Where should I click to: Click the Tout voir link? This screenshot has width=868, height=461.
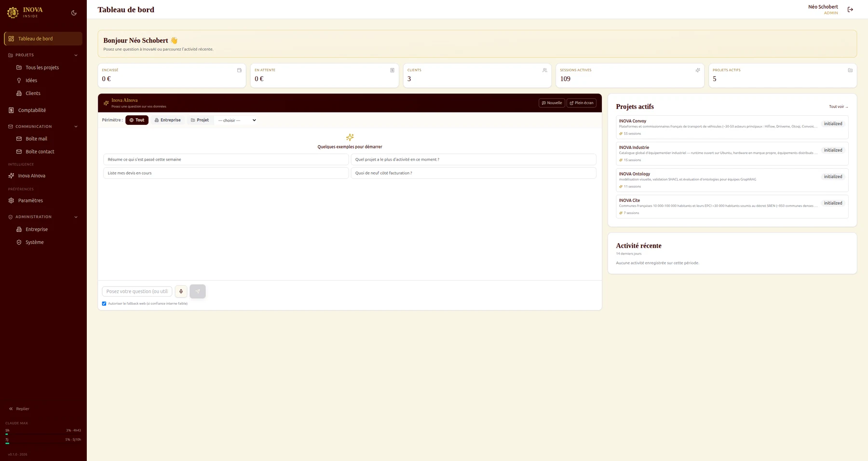click(x=838, y=107)
